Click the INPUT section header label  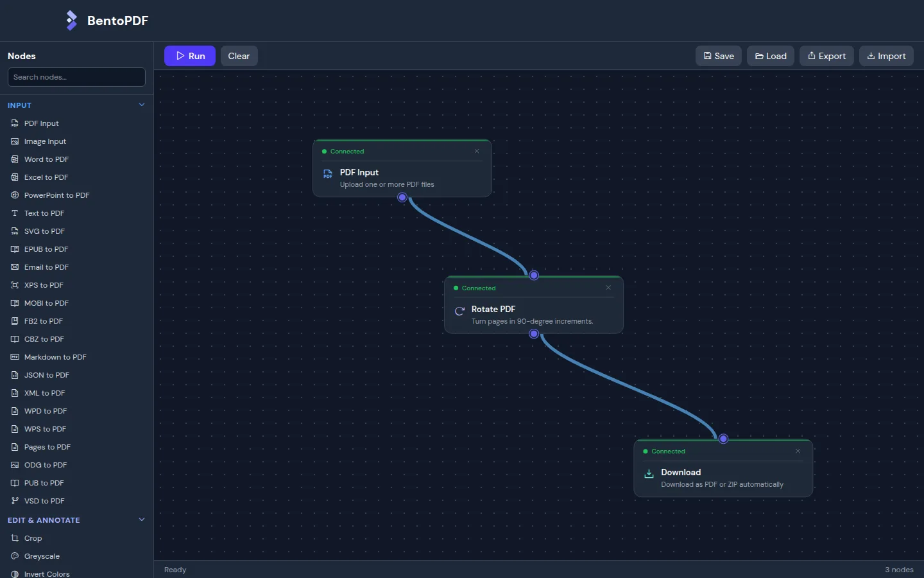pos(19,105)
